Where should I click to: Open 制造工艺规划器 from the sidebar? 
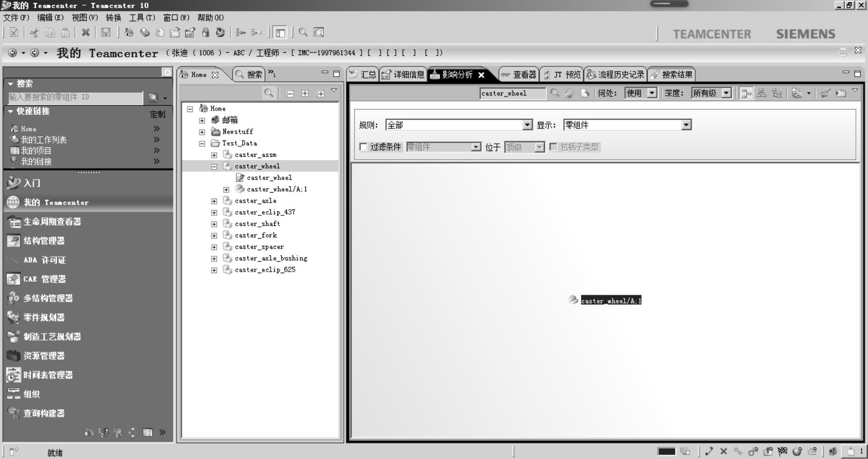[52, 337]
